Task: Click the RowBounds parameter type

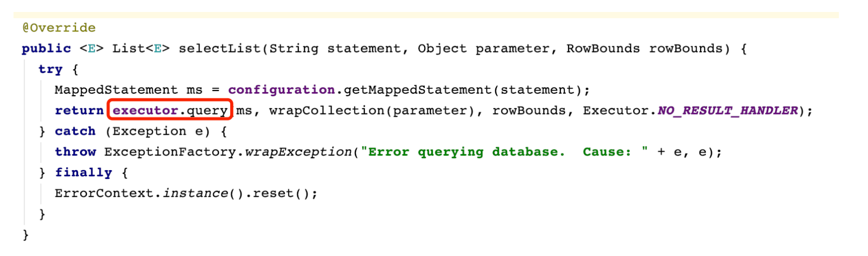Action: coord(603,48)
